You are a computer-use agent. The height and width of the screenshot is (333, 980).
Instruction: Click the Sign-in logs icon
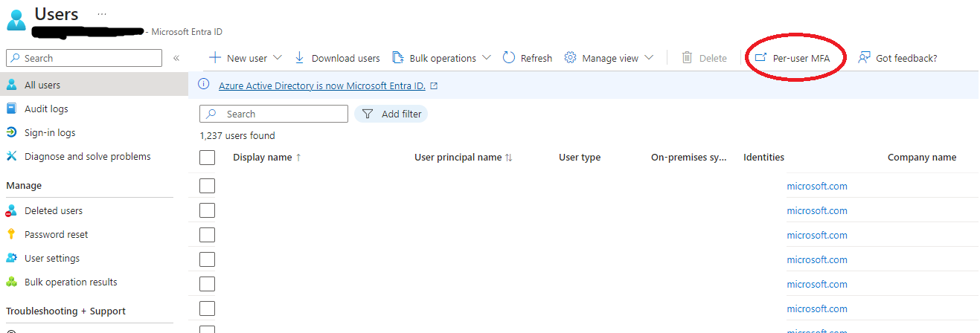click(x=11, y=132)
